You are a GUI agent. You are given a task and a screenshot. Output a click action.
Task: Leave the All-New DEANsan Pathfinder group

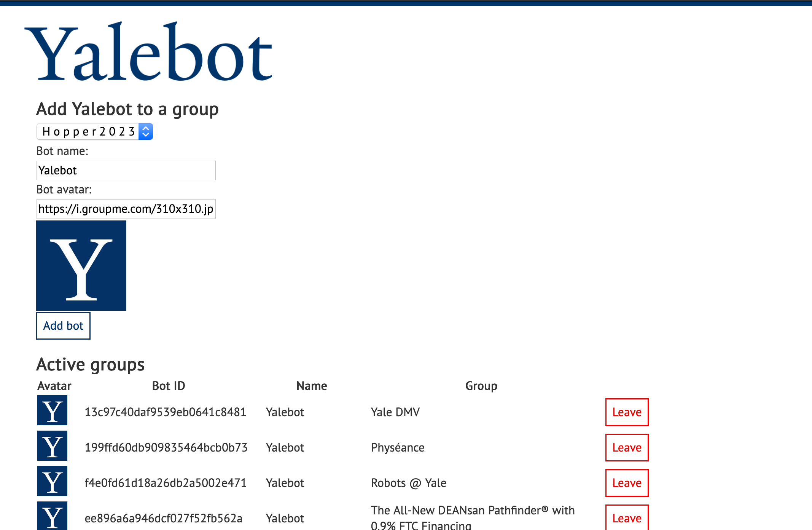coord(627,518)
